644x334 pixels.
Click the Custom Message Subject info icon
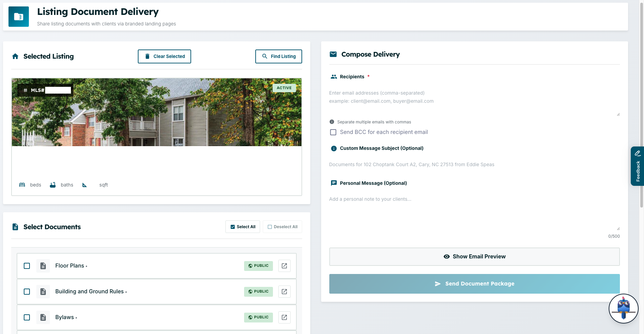(334, 149)
